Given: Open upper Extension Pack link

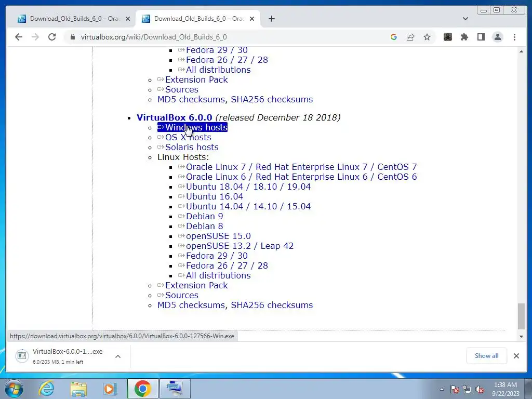Looking at the screenshot, I should [193, 79].
